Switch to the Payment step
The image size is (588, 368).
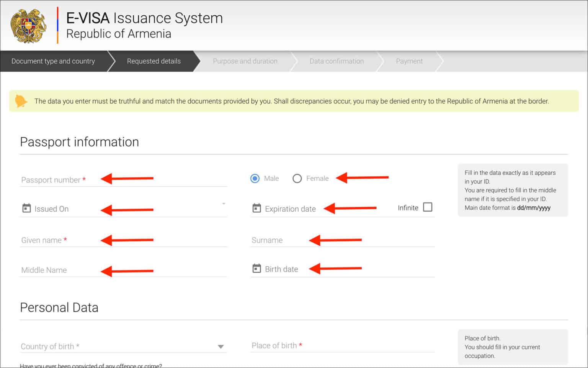click(409, 61)
